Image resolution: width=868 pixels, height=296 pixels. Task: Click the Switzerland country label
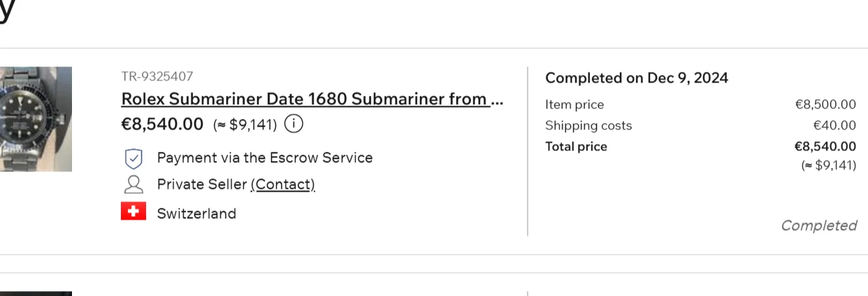coord(196,213)
